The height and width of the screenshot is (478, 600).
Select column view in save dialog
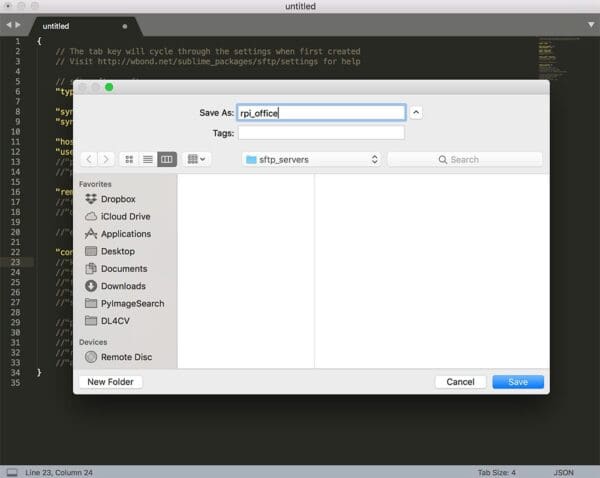pos(167,159)
